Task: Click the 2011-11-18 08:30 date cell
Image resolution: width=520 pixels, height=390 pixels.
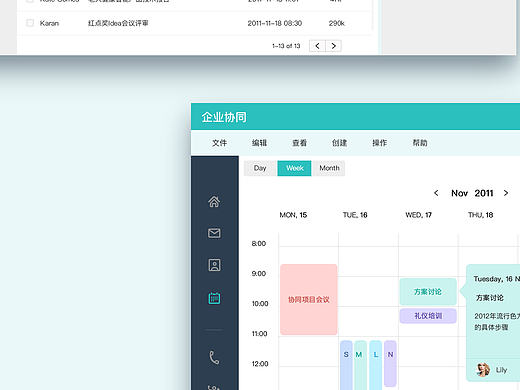Action: (x=275, y=23)
